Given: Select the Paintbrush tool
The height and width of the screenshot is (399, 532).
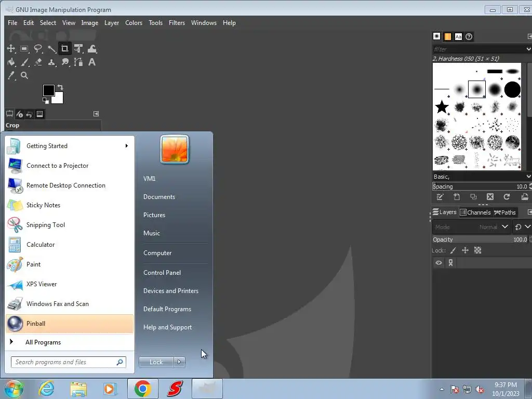Looking at the screenshot, I should pos(24,62).
